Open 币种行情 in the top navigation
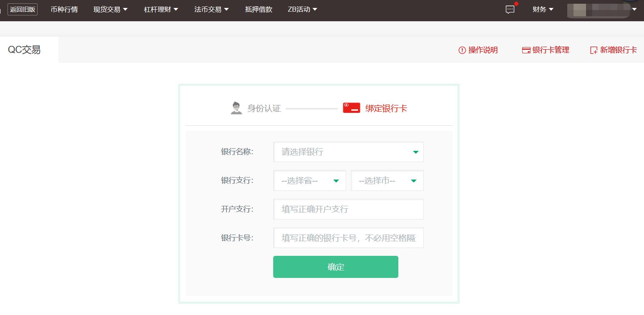 [64, 9]
